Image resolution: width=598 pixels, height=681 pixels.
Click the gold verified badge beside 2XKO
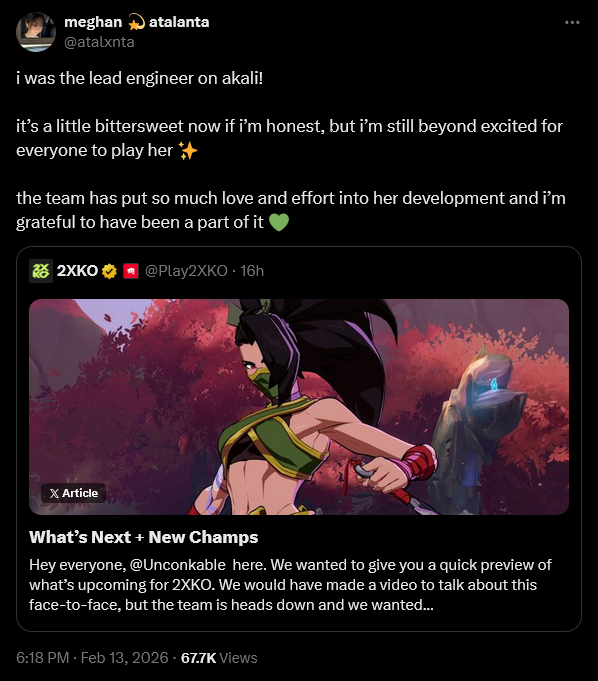coord(109,271)
